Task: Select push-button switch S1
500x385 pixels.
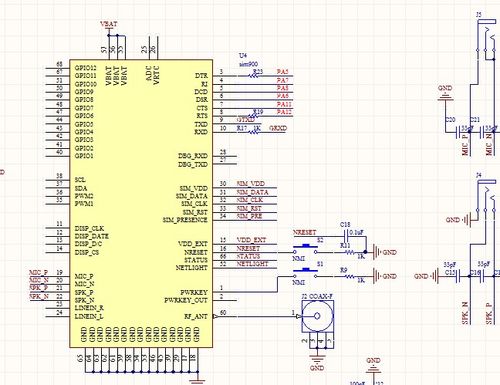Action: [x=305, y=273]
